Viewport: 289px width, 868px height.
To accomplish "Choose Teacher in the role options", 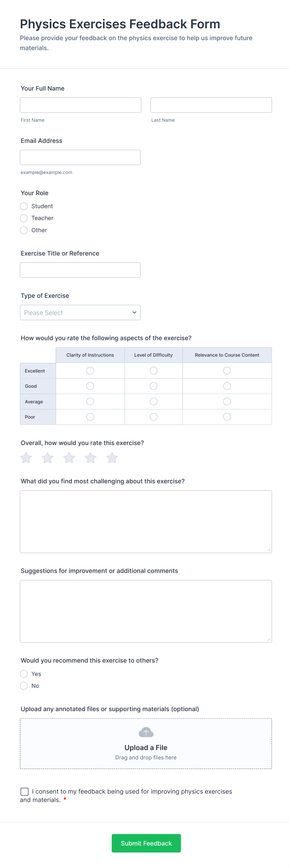I will tap(24, 218).
